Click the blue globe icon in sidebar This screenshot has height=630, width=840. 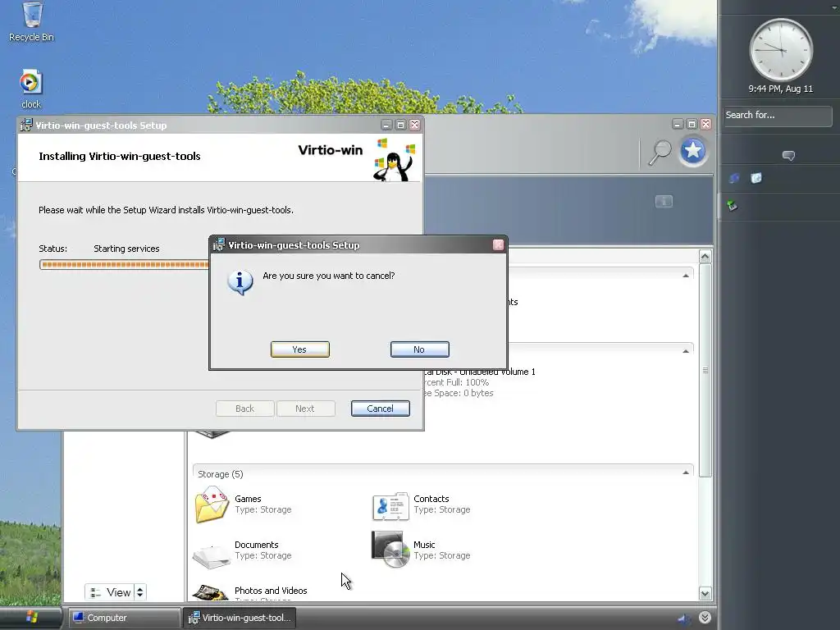pos(734,178)
